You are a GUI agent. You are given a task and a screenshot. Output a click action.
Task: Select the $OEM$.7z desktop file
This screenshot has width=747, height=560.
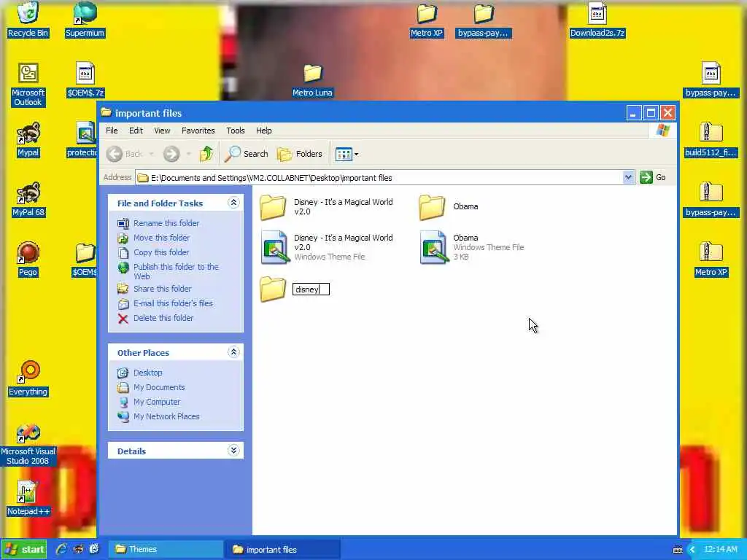85,80
